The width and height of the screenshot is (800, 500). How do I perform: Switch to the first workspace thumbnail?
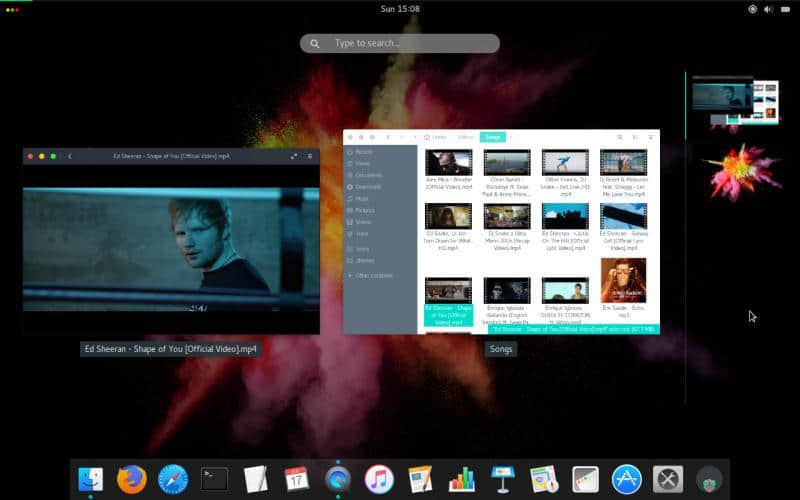[735, 103]
